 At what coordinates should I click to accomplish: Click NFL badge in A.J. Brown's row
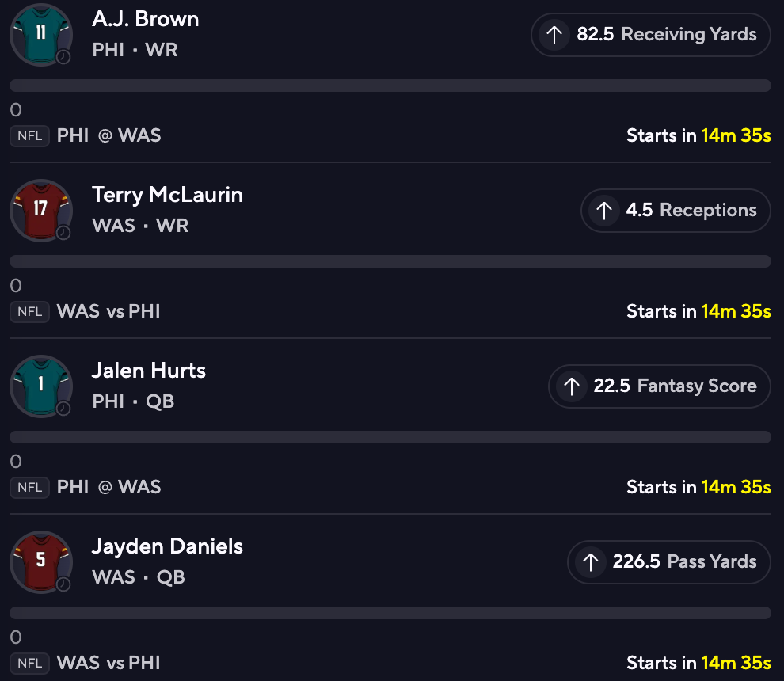point(30,136)
